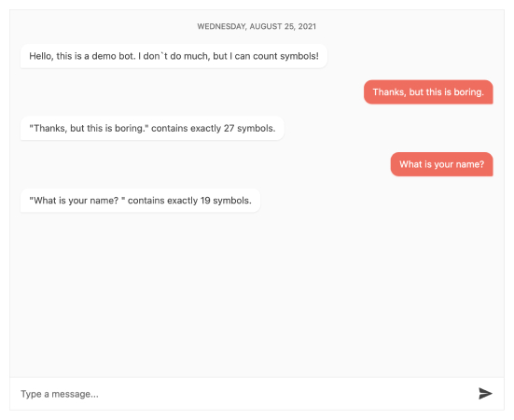Select the date header Wednesday, August 25, 2021
The width and height of the screenshot is (514, 420).
(x=257, y=26)
